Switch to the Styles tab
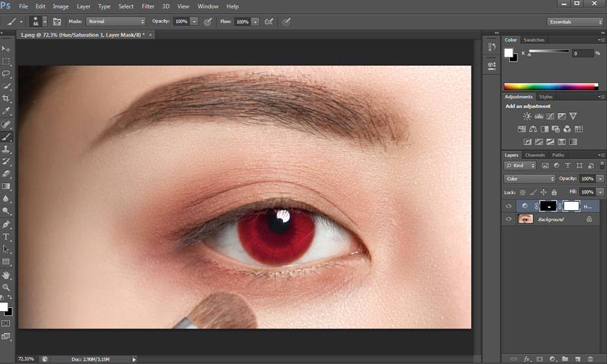The width and height of the screenshot is (607, 364). tap(545, 96)
